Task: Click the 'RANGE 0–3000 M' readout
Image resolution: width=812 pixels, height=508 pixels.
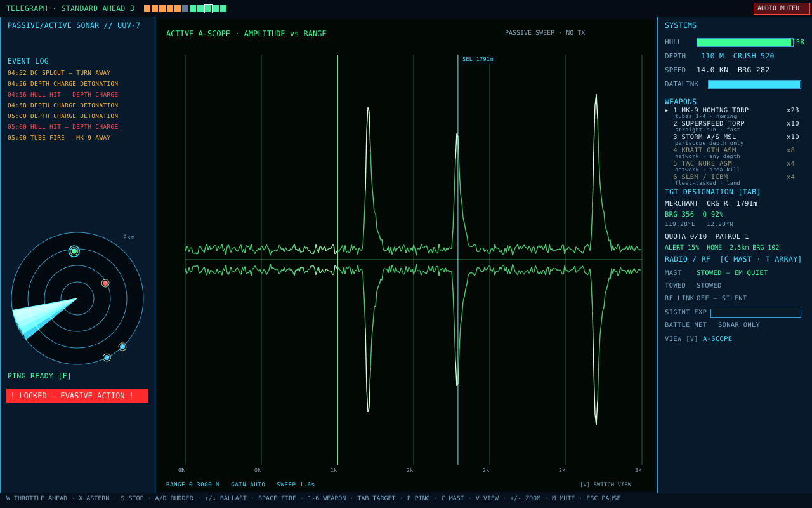Action: coord(193,485)
